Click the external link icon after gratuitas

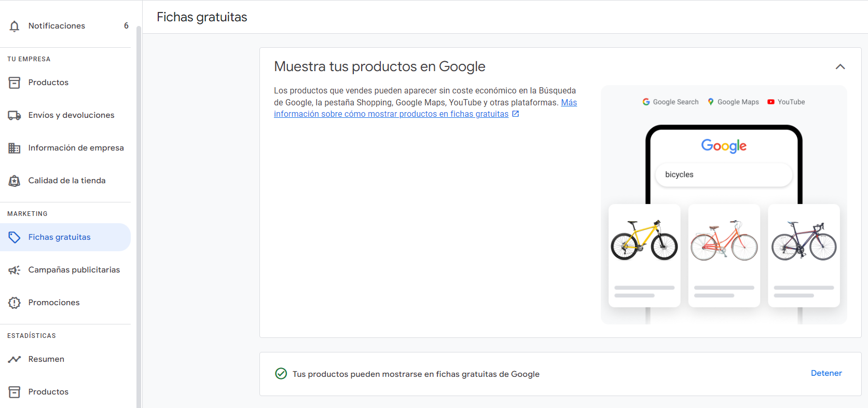[x=516, y=114]
